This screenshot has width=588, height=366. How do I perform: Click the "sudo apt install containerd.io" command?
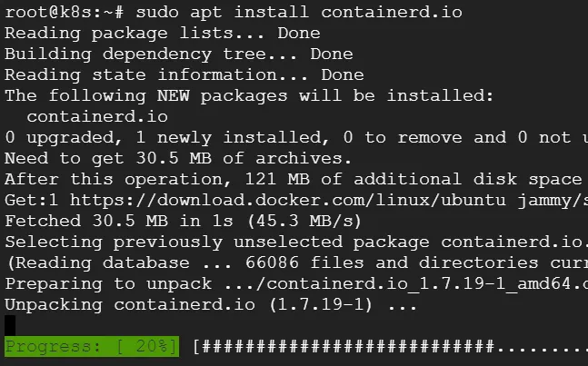[293, 12]
